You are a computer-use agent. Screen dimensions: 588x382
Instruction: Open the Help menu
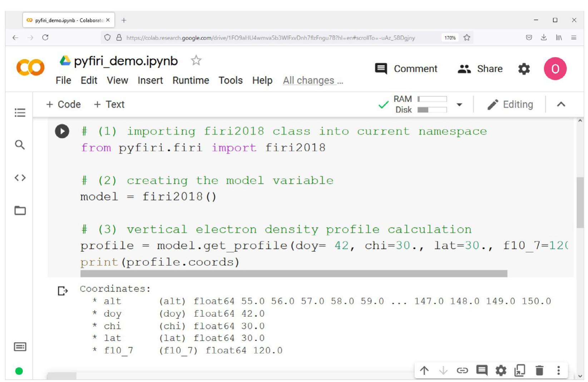click(x=262, y=80)
